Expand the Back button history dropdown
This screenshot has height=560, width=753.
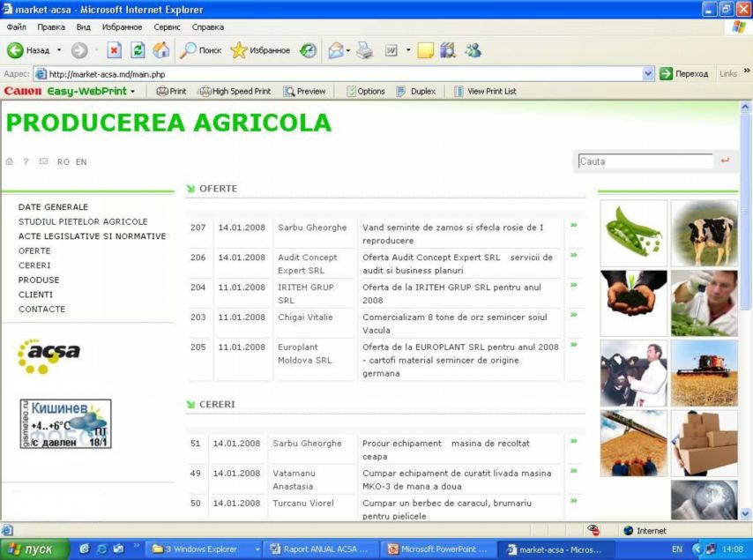click(x=59, y=50)
